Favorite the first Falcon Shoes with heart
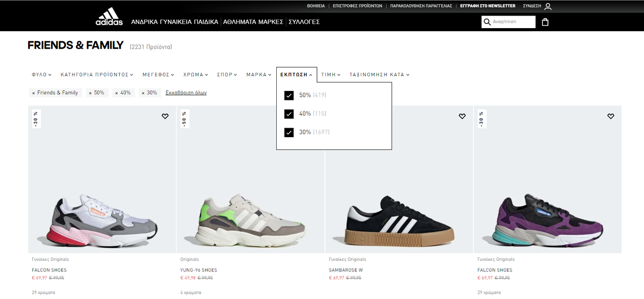The height and width of the screenshot is (299, 644). coord(165,116)
